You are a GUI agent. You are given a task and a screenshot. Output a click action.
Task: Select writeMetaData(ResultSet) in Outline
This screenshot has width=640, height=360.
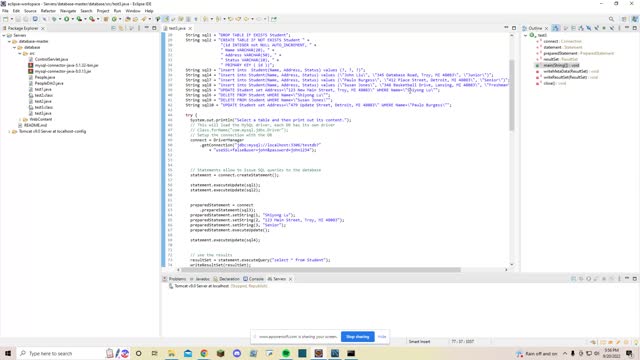[567, 71]
